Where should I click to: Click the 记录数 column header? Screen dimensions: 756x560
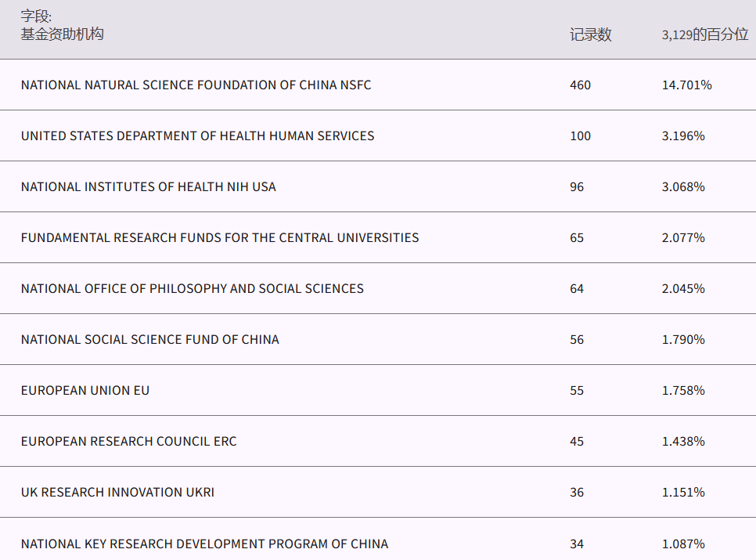tap(590, 34)
